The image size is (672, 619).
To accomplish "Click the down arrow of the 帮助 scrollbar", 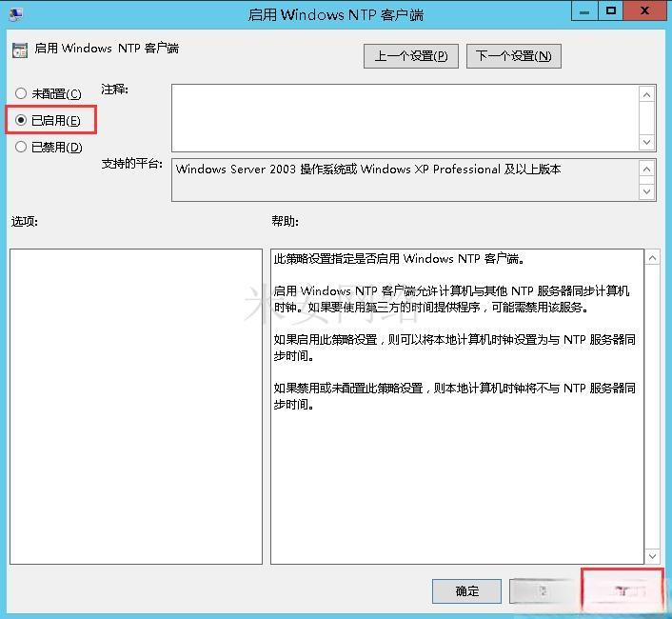I will coord(652,556).
